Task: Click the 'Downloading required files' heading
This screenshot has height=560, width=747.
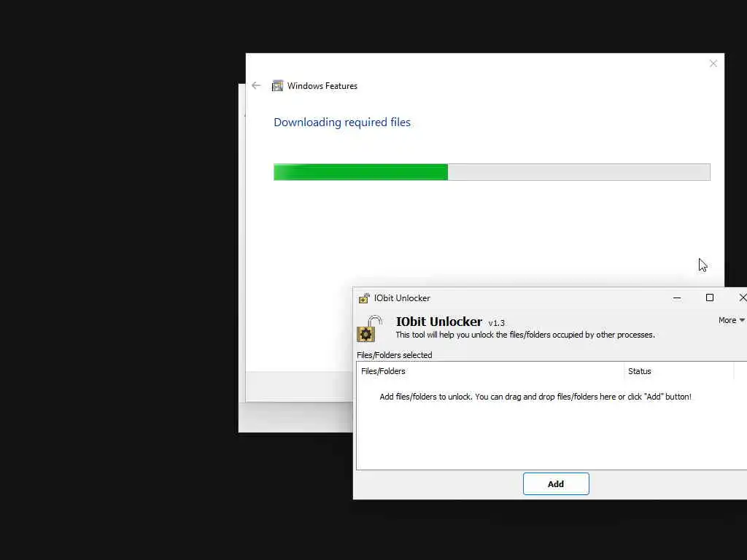Action: pos(342,122)
